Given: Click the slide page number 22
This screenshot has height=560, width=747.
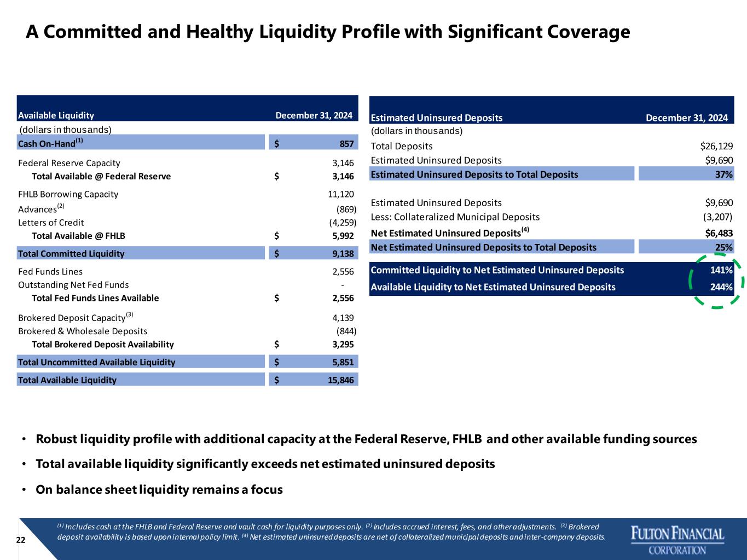Looking at the screenshot, I should click(20, 540).
